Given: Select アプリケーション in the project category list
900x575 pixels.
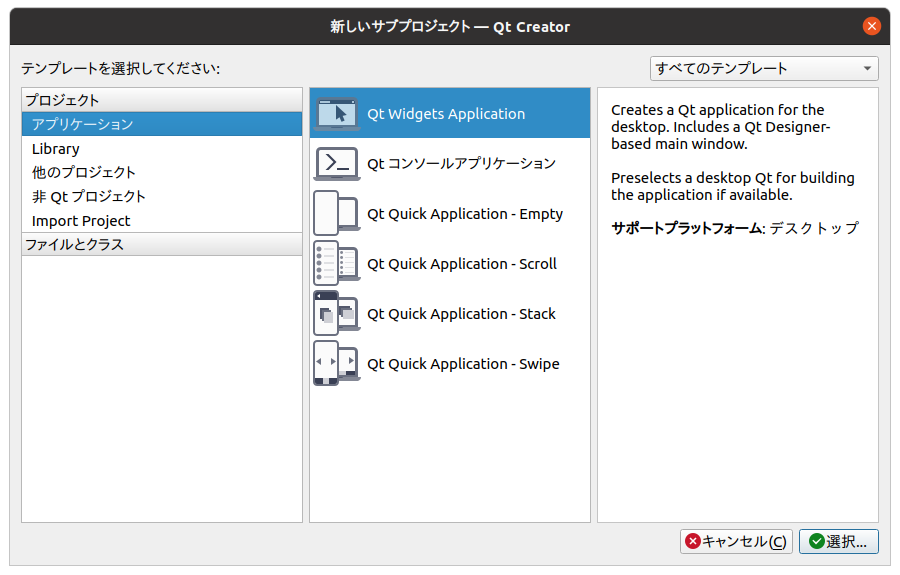Looking at the screenshot, I should (x=162, y=124).
